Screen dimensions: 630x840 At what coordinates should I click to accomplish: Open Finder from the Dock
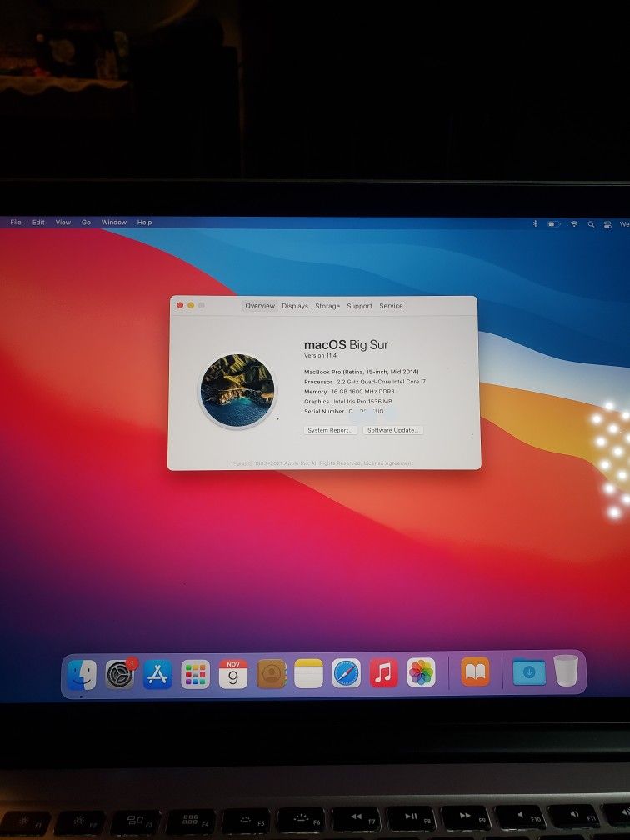tap(82, 674)
